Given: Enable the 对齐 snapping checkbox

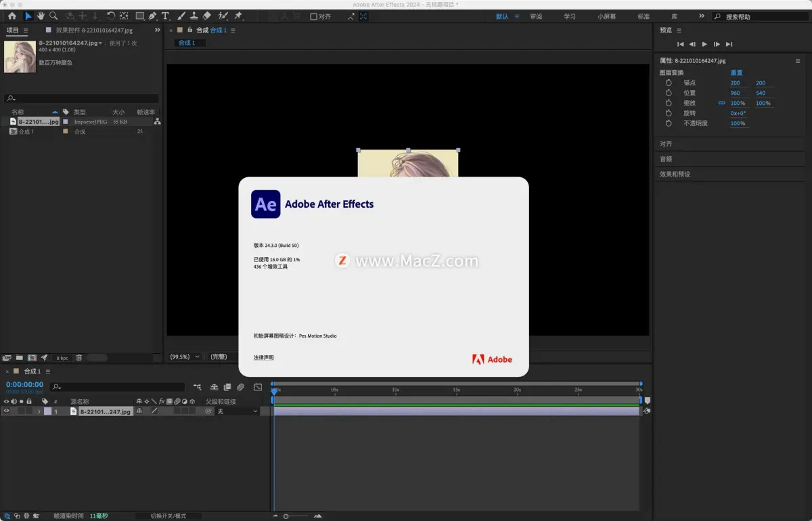Looking at the screenshot, I should coord(313,16).
